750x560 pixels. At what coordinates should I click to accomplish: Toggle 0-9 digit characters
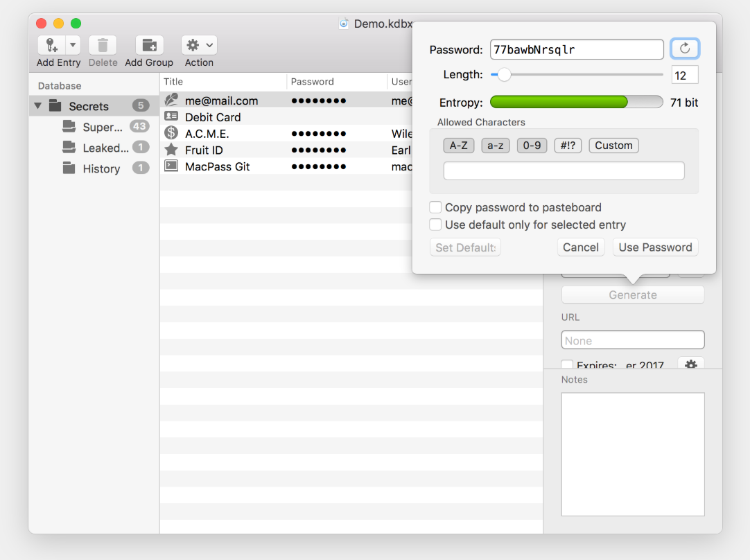(532, 146)
